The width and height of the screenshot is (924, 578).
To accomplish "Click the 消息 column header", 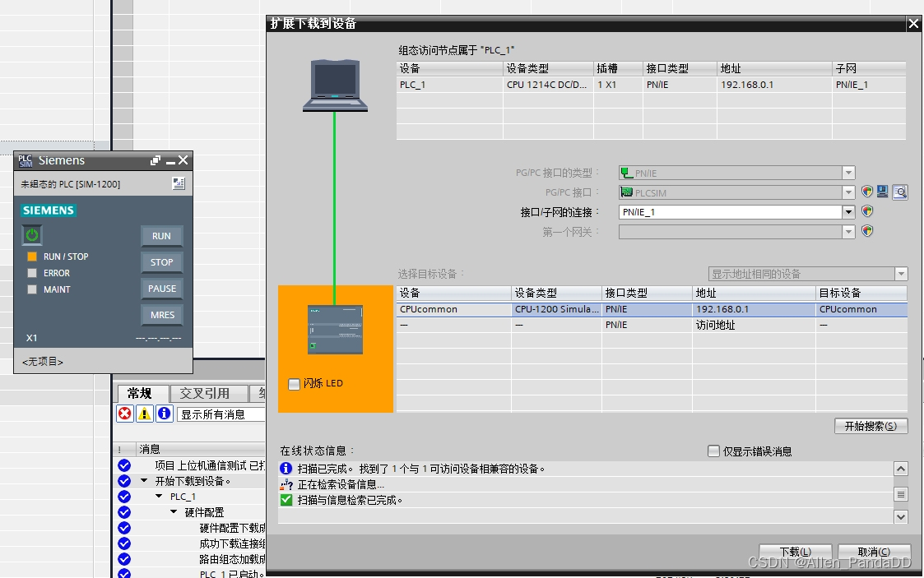I will tap(201, 449).
